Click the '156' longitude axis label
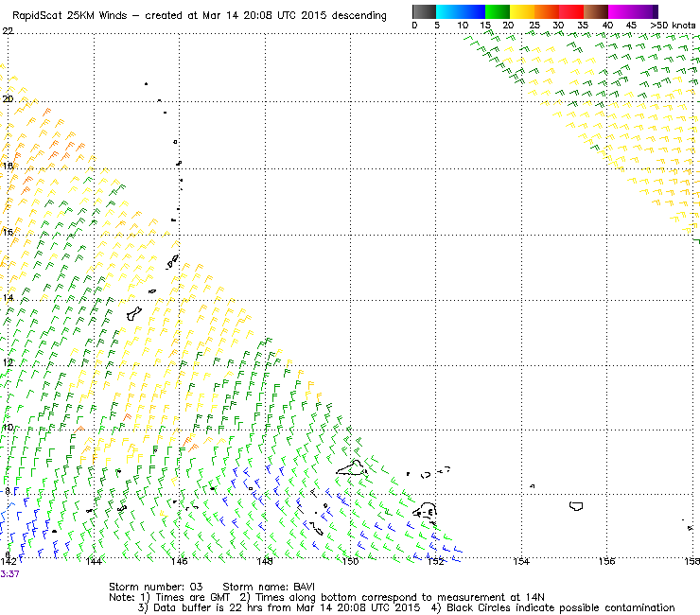The height and width of the screenshot is (615, 700). (606, 561)
